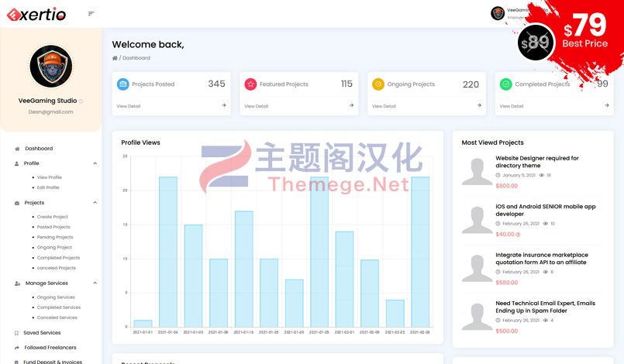Screen dimensions: 624x364
Task: Go to Edit Profile
Action: (x=48, y=187)
